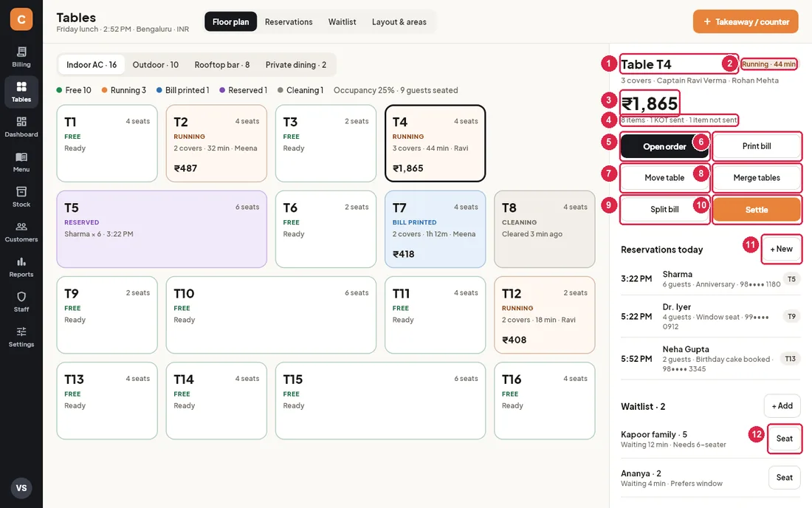812x508 pixels.
Task: Click the Bill printed 1 legend item
Action: 183,90
